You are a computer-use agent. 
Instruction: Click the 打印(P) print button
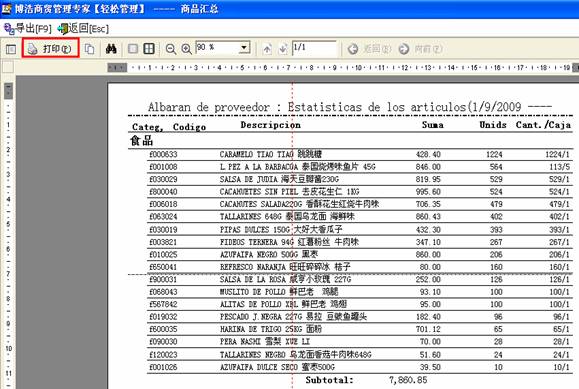coord(51,48)
